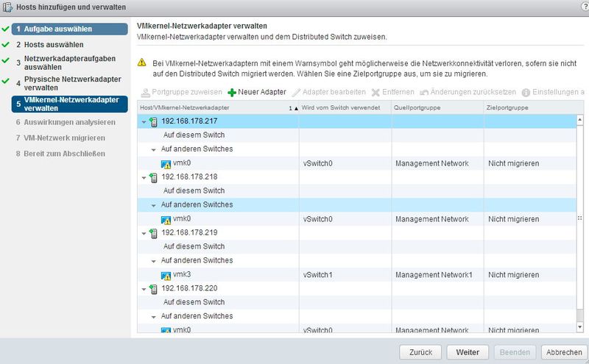Screen dimensions: 589x364
Task: Click host icon for 192.168.178.217
Action: (x=153, y=121)
